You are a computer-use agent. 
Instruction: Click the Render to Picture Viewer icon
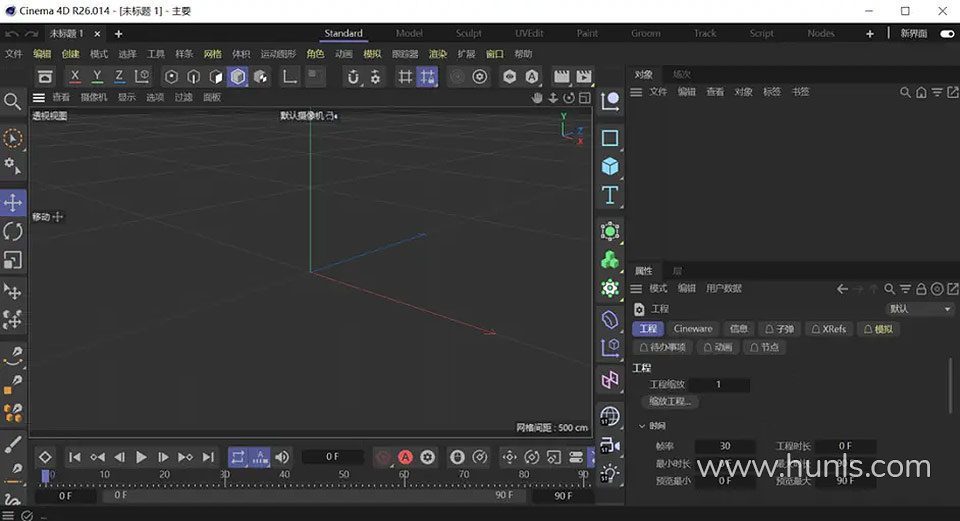pos(584,76)
